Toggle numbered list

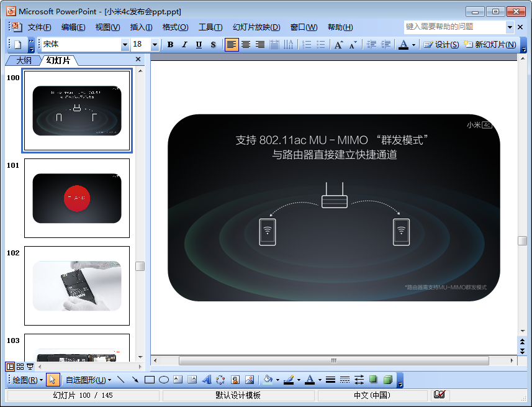307,45
